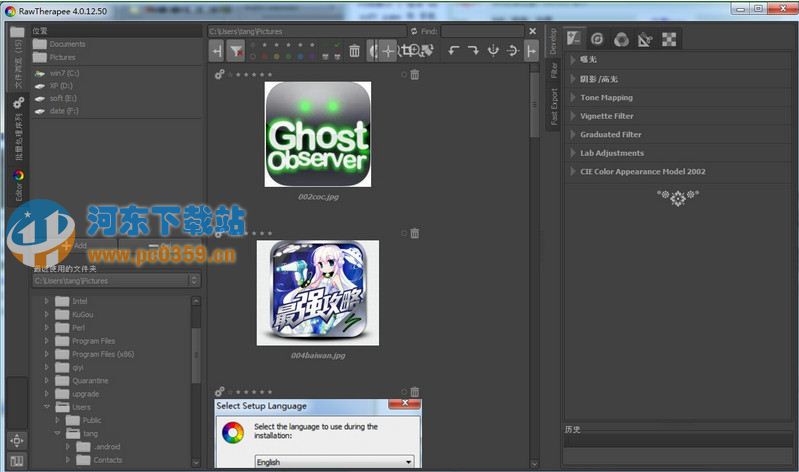The height and width of the screenshot is (472, 799).
Task: Expand the Tone Mapping section
Action: pyautogui.click(x=606, y=98)
